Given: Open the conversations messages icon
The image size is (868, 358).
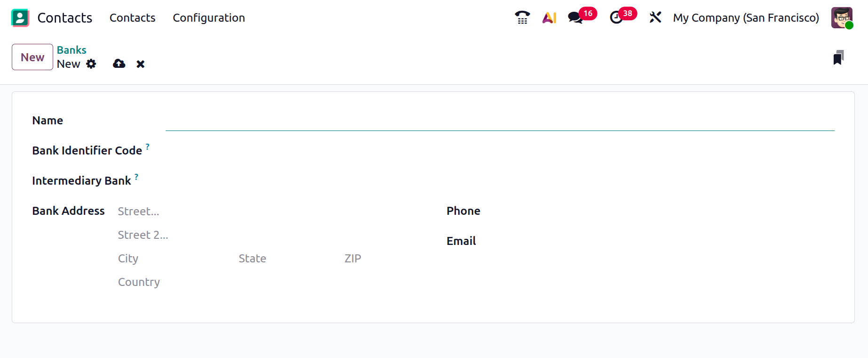Looking at the screenshot, I should 575,18.
